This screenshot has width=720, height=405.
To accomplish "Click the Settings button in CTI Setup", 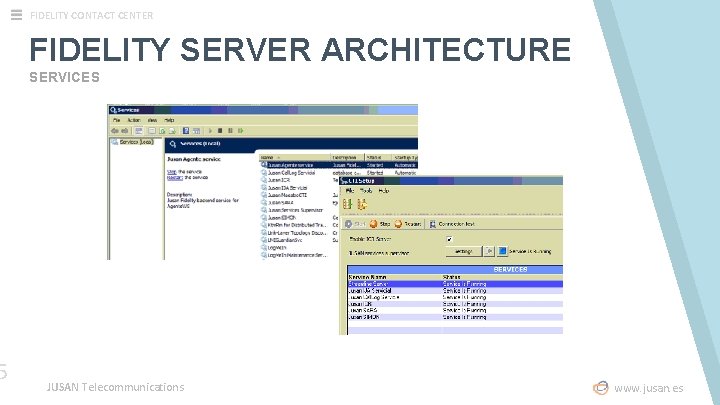I will [464, 251].
